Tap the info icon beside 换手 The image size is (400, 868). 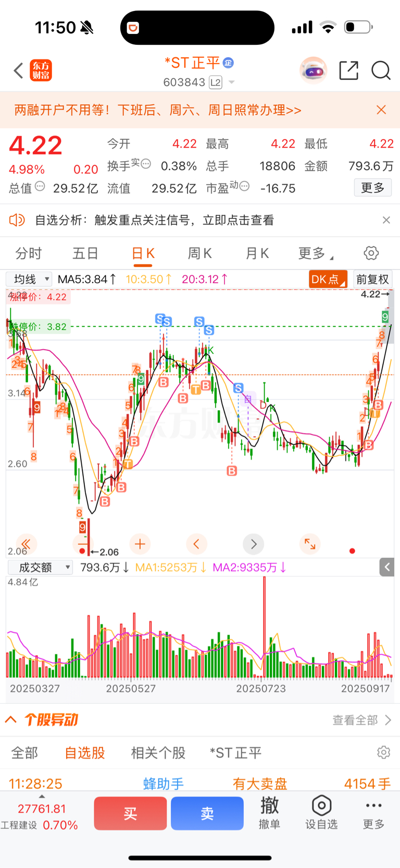coord(146,164)
